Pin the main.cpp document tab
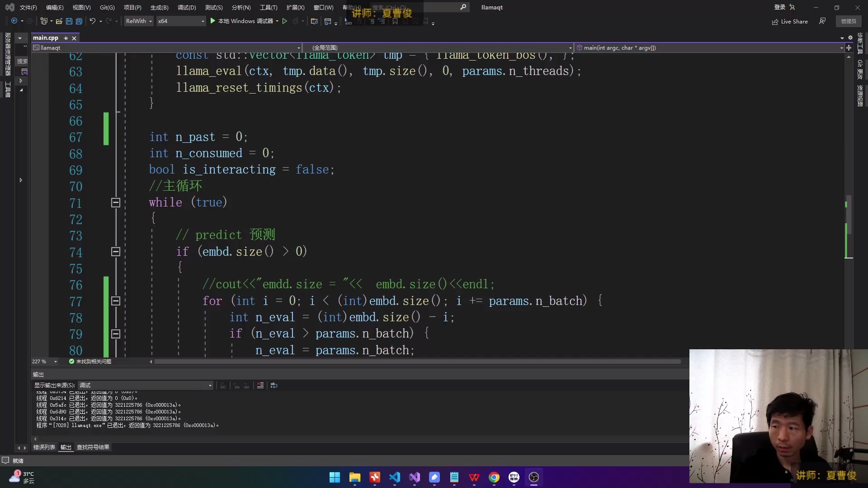Image resolution: width=868 pixels, height=488 pixels. (66, 38)
